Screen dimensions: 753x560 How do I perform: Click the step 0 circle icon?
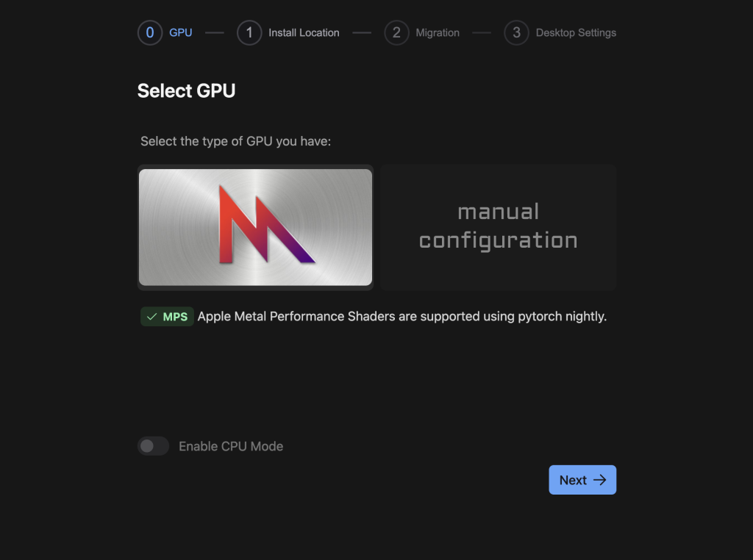(150, 32)
